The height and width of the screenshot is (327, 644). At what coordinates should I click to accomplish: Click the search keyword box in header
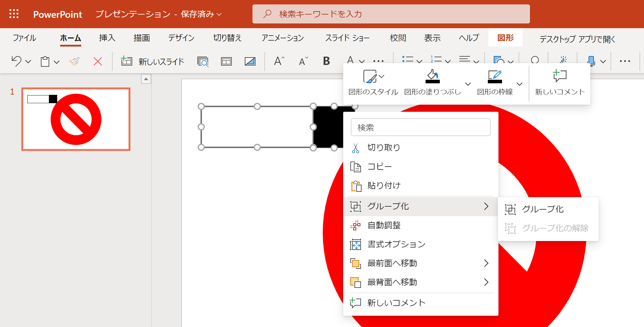tap(391, 14)
